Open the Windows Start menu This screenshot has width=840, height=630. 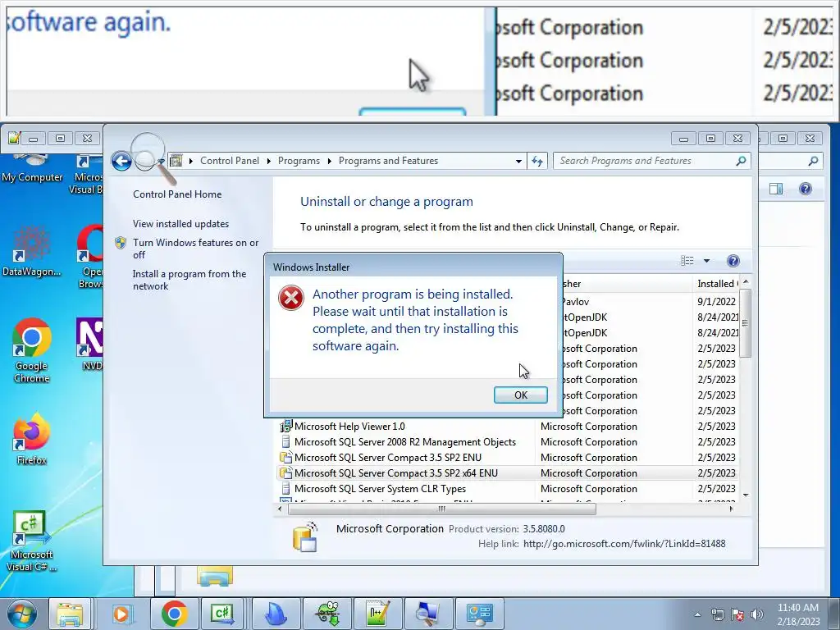point(22,614)
